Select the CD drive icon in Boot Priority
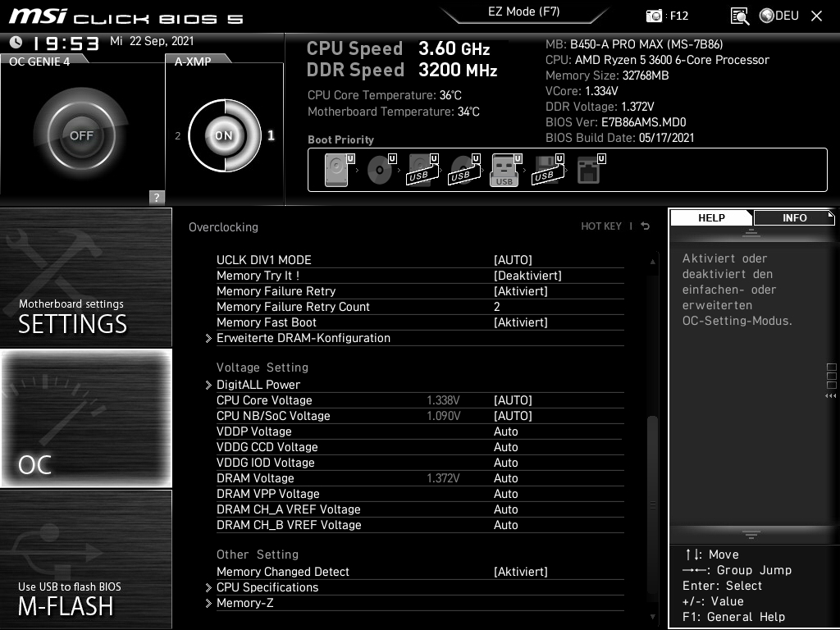The image size is (840, 630). tap(378, 168)
